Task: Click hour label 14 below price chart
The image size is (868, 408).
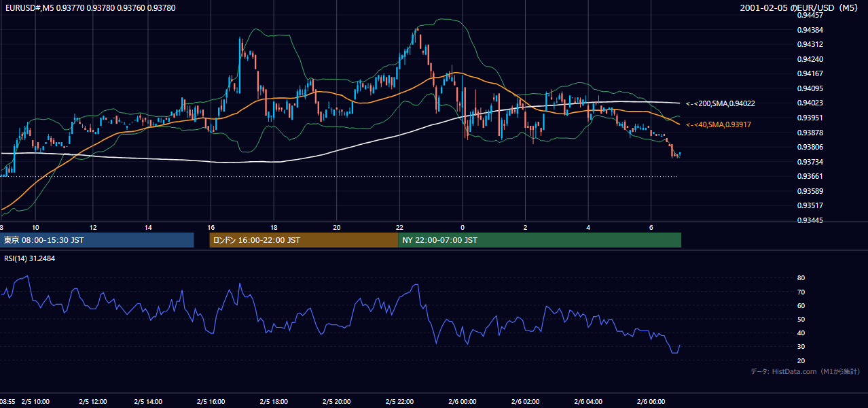Action: pyautogui.click(x=148, y=227)
